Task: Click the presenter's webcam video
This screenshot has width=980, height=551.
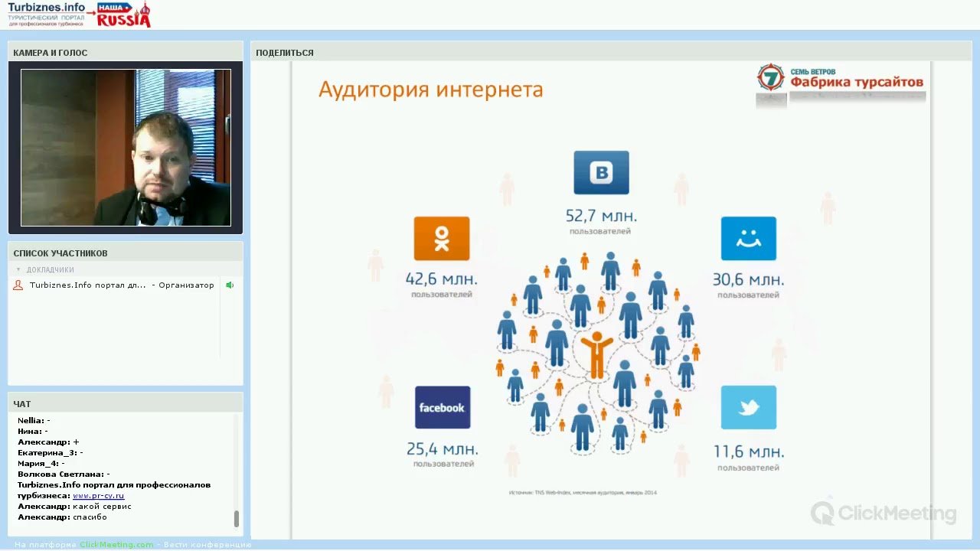Action: click(x=126, y=148)
